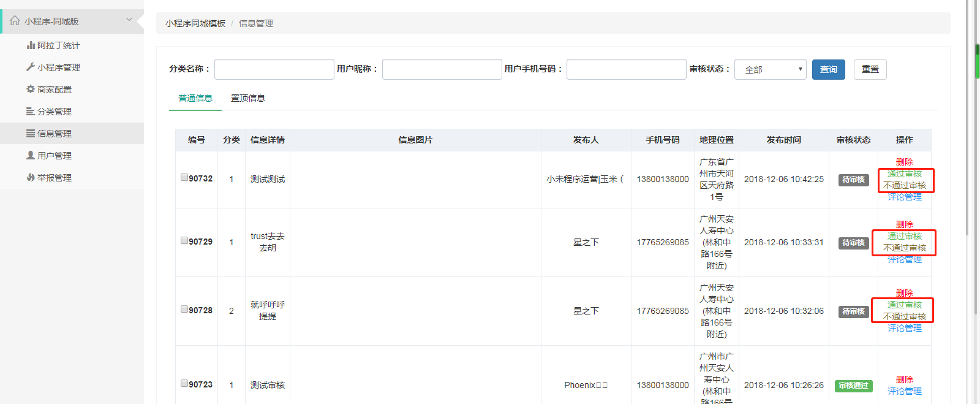Select the 普通信息 tab

click(195, 98)
